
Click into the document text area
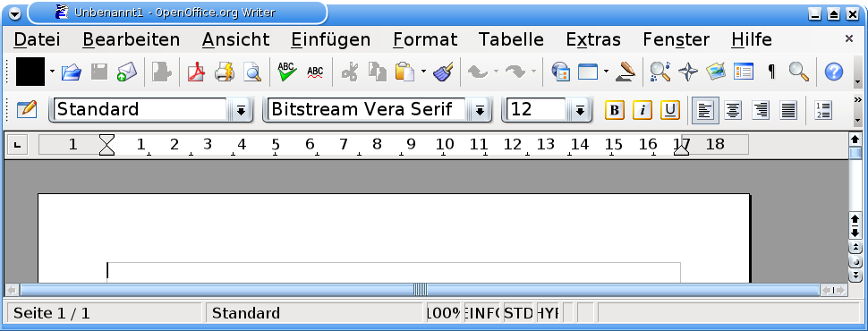point(393,272)
